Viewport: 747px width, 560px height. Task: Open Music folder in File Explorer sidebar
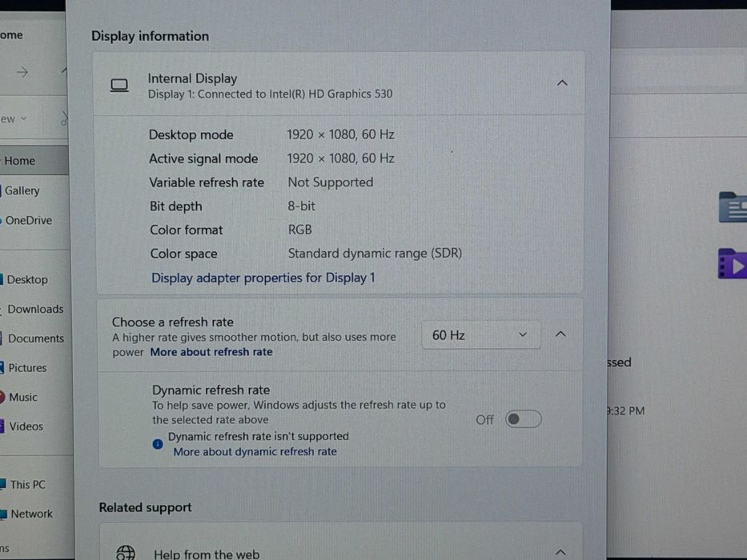[22, 397]
